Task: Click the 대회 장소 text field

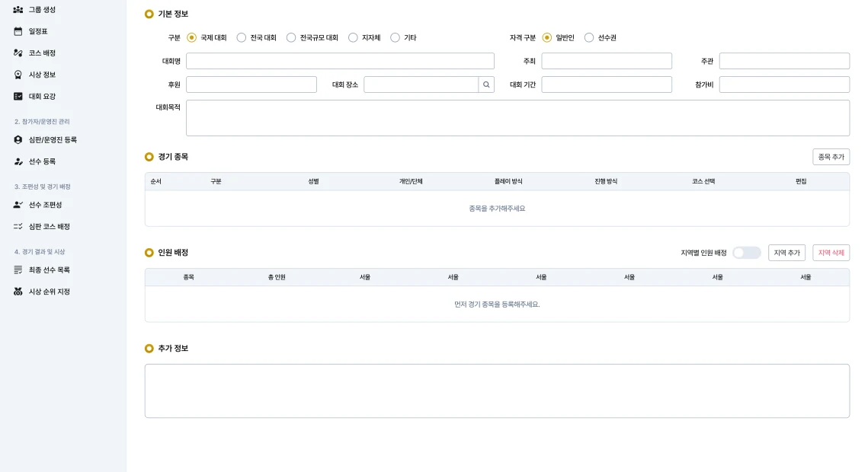Action: point(421,85)
